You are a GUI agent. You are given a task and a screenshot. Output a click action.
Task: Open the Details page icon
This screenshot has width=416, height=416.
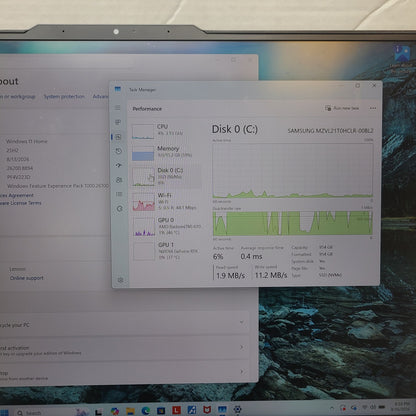(x=119, y=194)
